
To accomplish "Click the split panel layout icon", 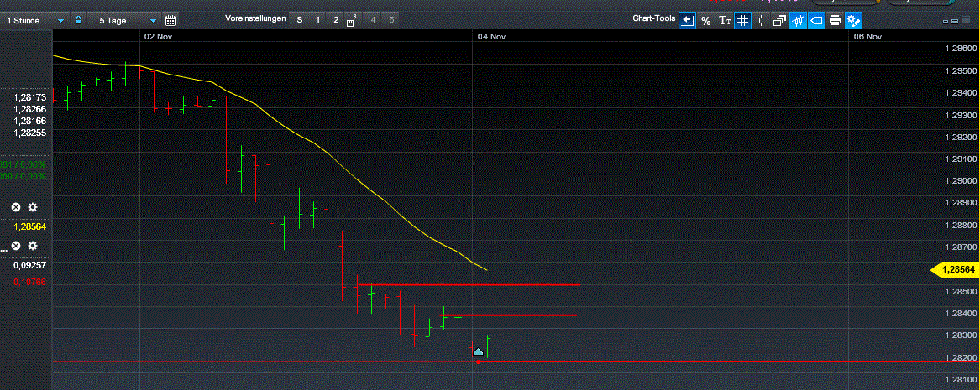I will pyautogui.click(x=955, y=22).
